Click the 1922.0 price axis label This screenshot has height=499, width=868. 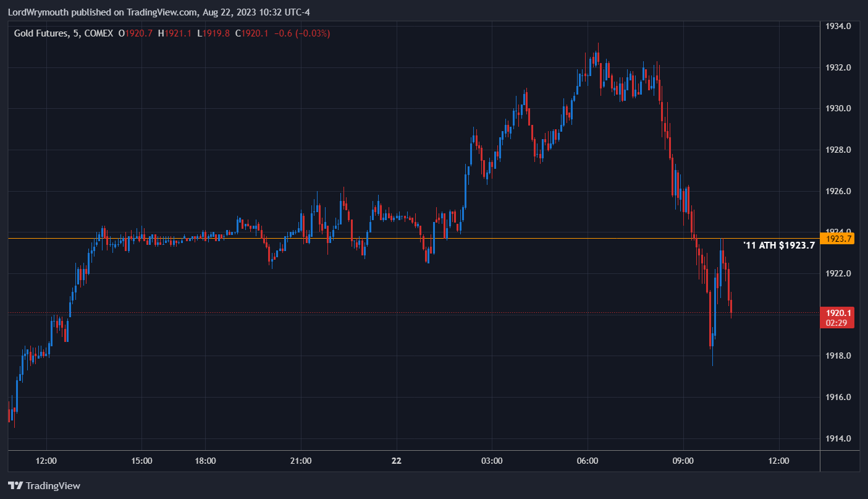pyautogui.click(x=838, y=273)
